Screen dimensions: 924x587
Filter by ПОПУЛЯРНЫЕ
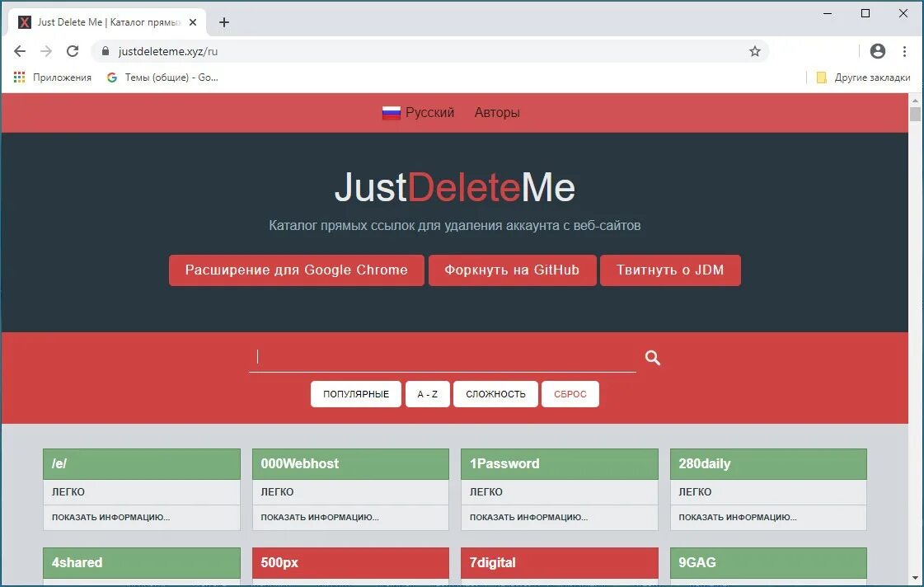coord(356,394)
